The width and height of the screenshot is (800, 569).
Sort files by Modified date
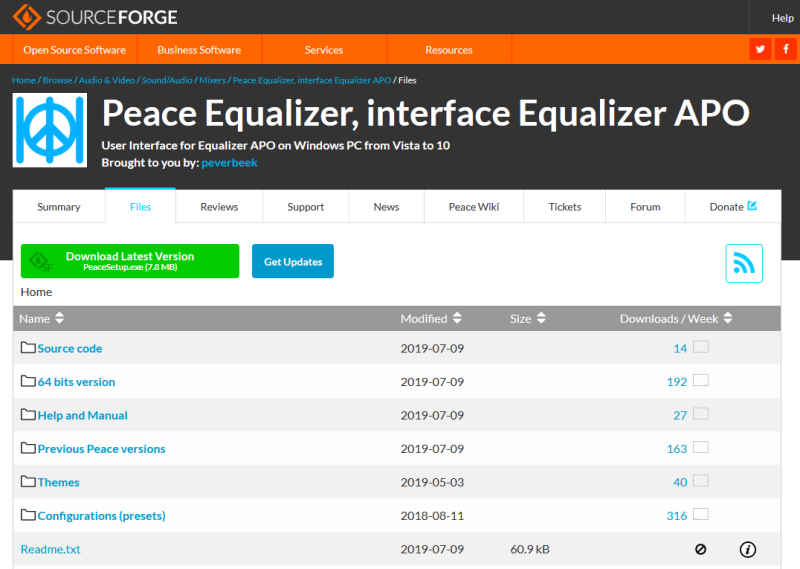(431, 318)
